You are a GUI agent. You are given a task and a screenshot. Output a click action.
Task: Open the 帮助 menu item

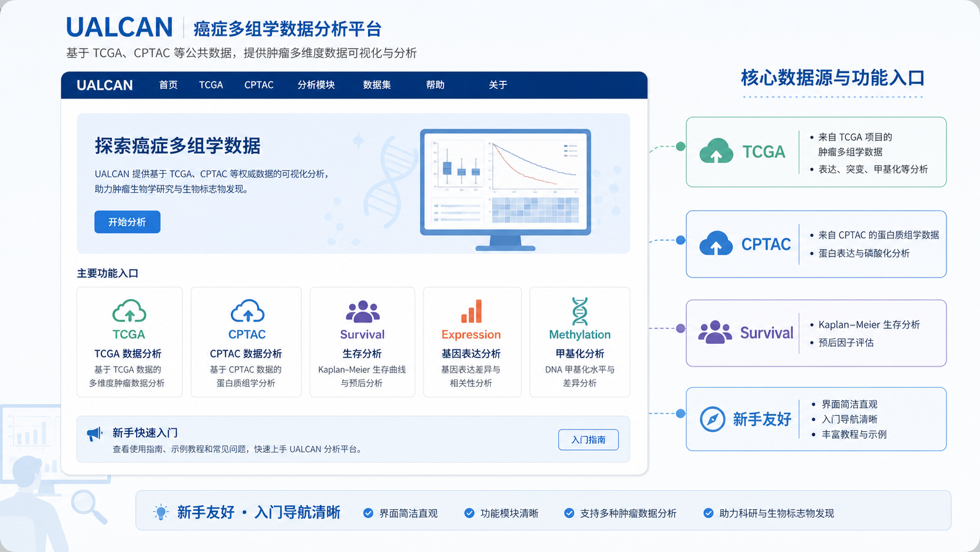435,85
